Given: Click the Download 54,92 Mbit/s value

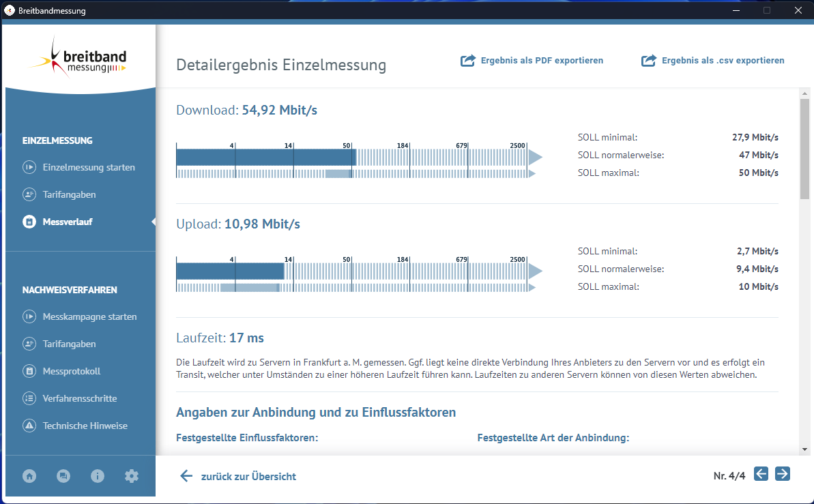Looking at the screenshot, I should pyautogui.click(x=279, y=110).
